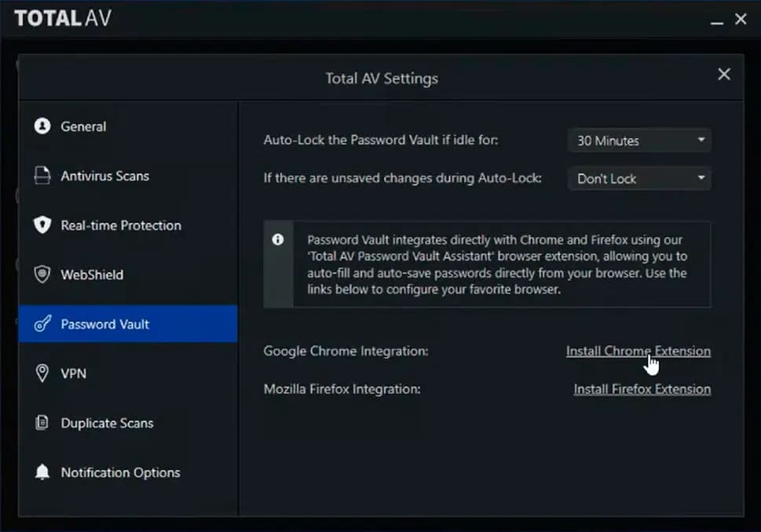Click the Duplicate Scans files icon
The height and width of the screenshot is (532, 761).
click(42, 422)
